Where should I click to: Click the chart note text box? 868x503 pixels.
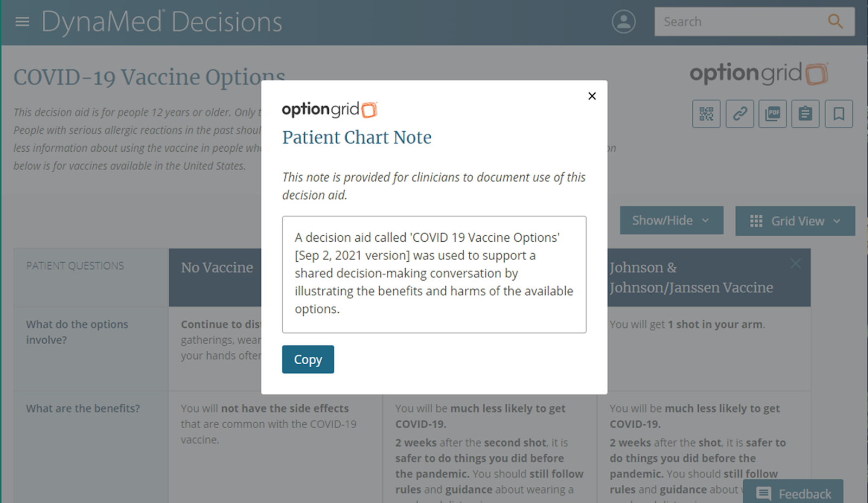tap(434, 274)
